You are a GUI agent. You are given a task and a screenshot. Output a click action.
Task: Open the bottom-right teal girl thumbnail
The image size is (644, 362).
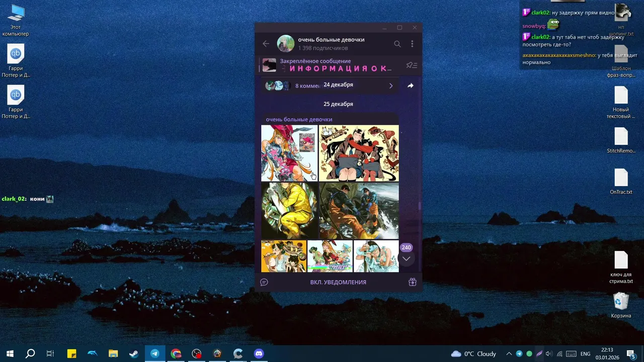pyautogui.click(x=376, y=256)
